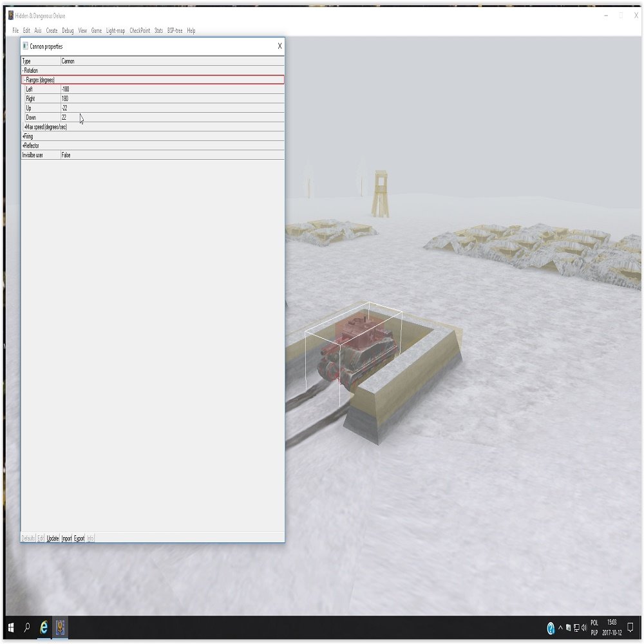Open the Game menu

(97, 30)
